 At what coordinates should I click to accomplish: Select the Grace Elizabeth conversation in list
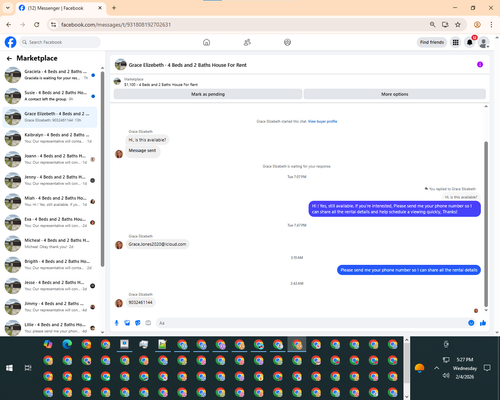[x=50, y=117]
